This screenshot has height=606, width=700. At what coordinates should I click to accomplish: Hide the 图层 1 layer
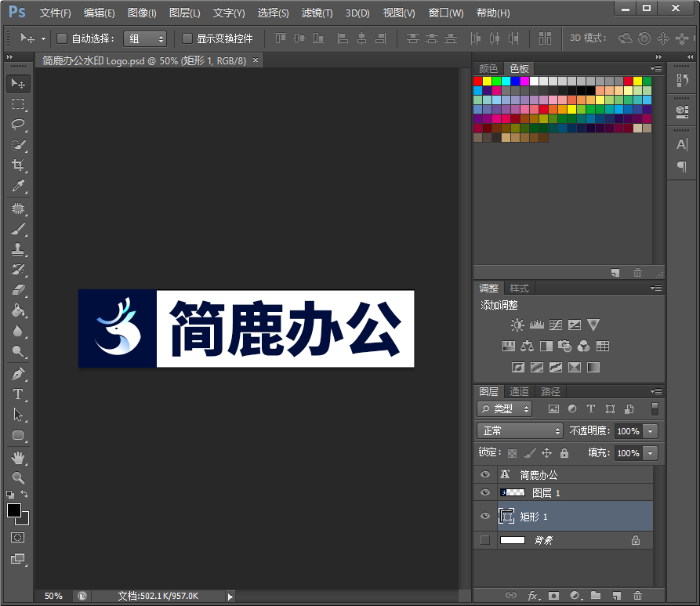point(484,492)
